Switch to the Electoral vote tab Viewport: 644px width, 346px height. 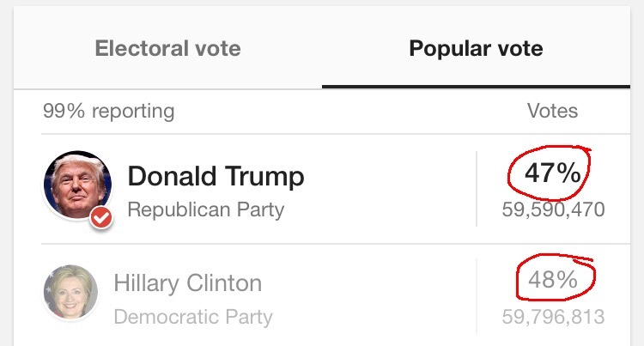point(167,48)
